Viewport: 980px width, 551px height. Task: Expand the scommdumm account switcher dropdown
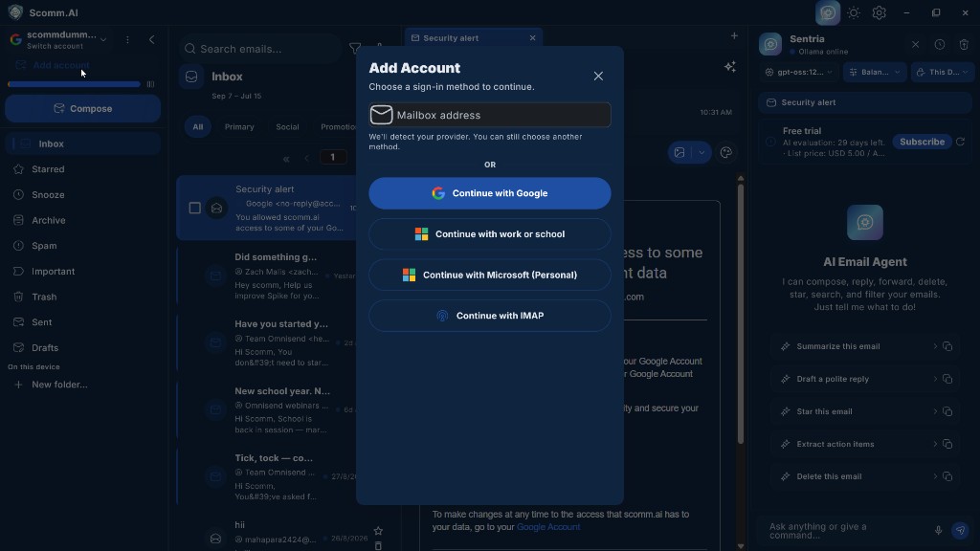(x=103, y=39)
